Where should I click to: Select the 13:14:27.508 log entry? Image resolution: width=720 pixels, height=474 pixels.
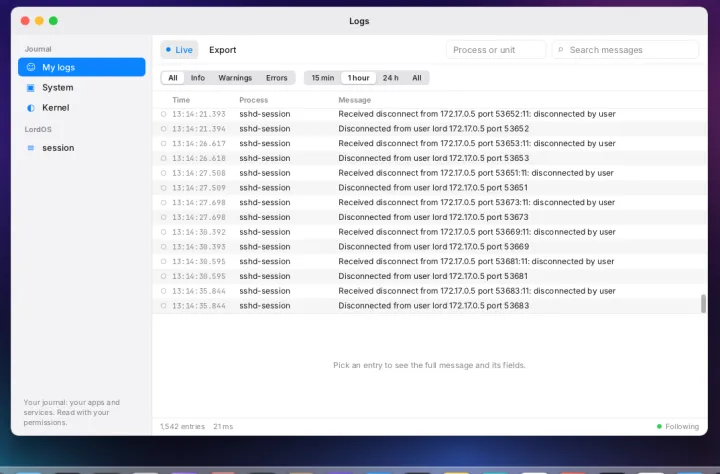[x=429, y=173]
